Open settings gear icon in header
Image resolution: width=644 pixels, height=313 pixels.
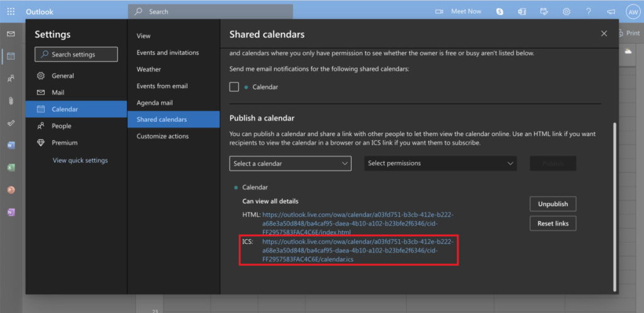point(567,11)
